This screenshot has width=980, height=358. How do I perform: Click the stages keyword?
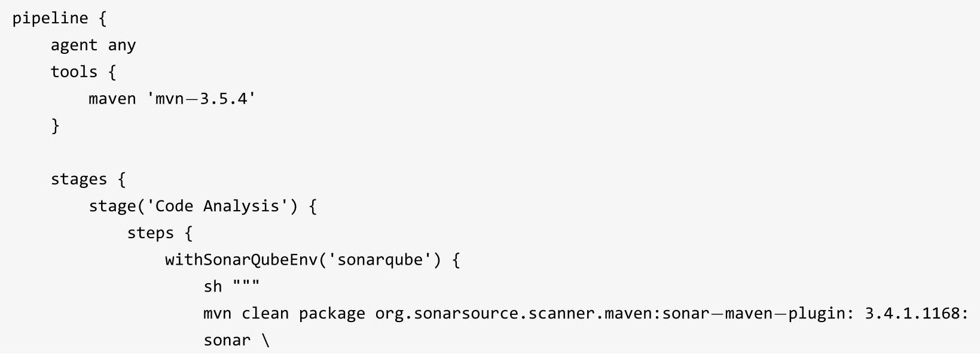pyautogui.click(x=78, y=180)
